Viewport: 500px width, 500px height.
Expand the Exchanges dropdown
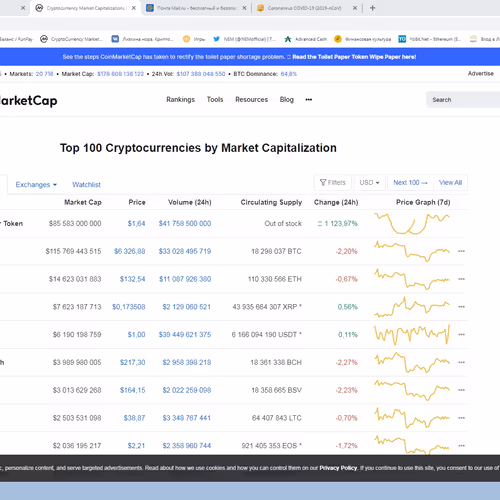36,184
